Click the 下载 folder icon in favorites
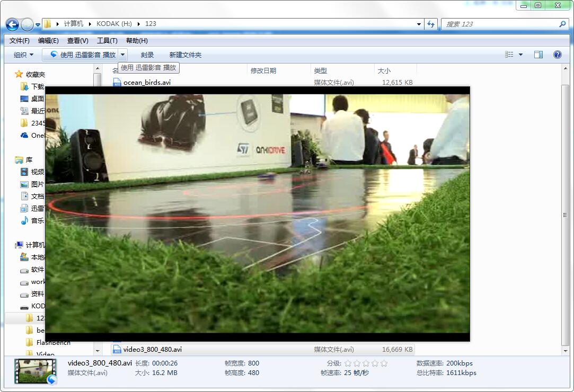 [24, 86]
